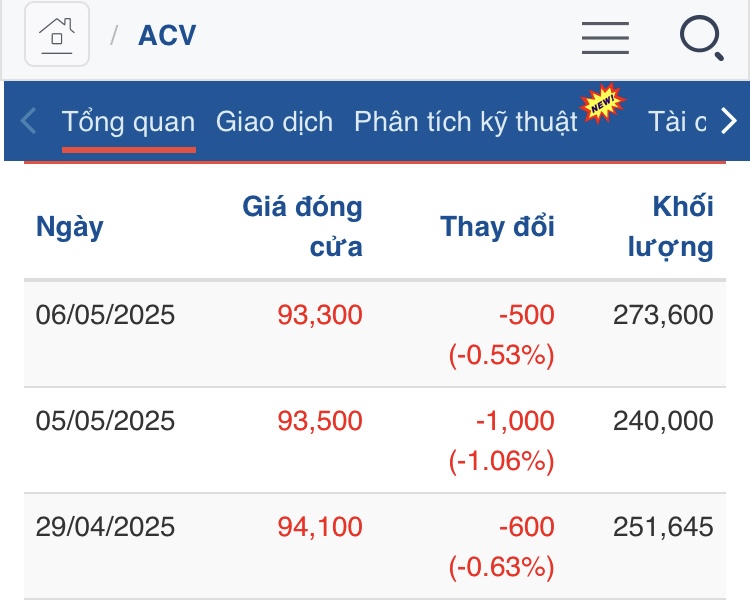This screenshot has width=750, height=601.
Task: Click the search magnifier icon
Action: tap(701, 38)
